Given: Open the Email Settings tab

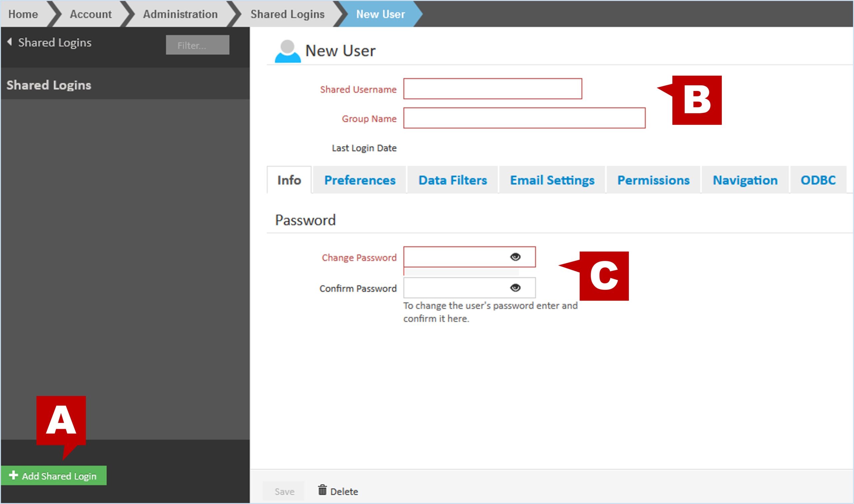Looking at the screenshot, I should (552, 180).
